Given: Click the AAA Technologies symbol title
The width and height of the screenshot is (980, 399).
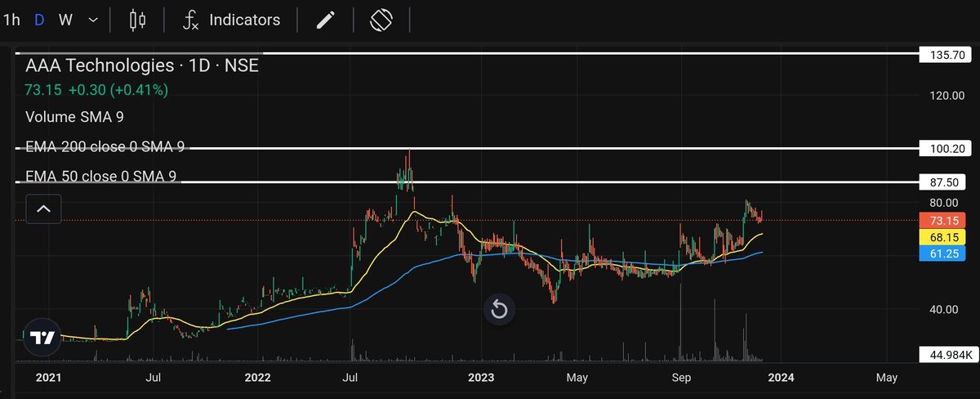Looking at the screenshot, I should pos(142,66).
